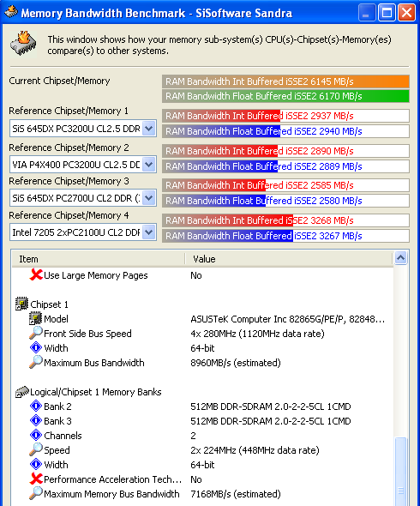This screenshot has width=420, height=506.
Task: Click the Model chip icon under Chipset 1
Action: click(x=35, y=318)
